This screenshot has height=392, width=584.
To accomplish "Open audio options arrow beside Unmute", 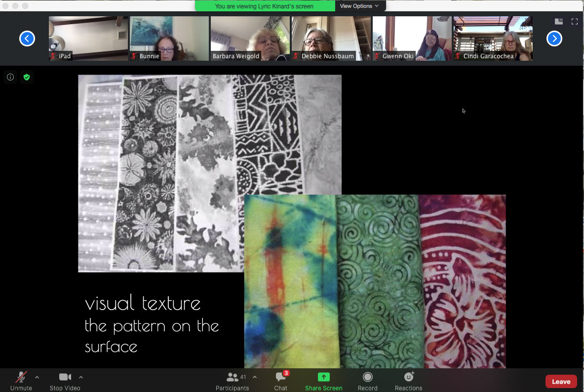I will click(37, 378).
